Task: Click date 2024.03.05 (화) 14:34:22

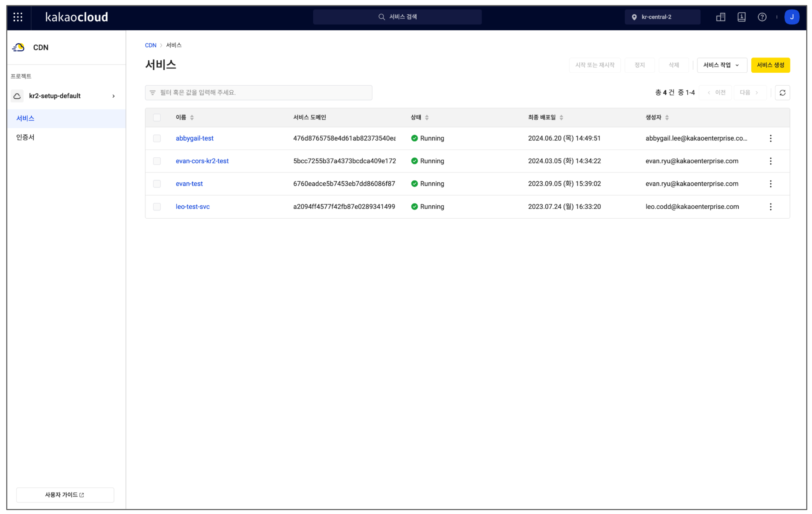Action: (564, 161)
